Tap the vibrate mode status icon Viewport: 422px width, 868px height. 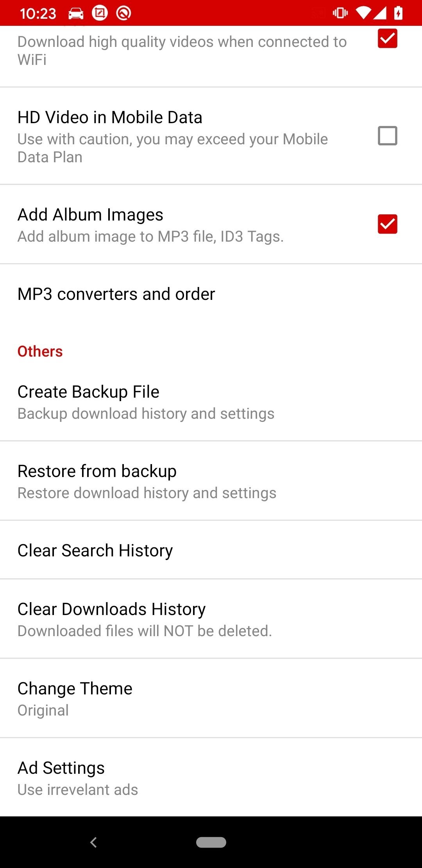[x=340, y=13]
